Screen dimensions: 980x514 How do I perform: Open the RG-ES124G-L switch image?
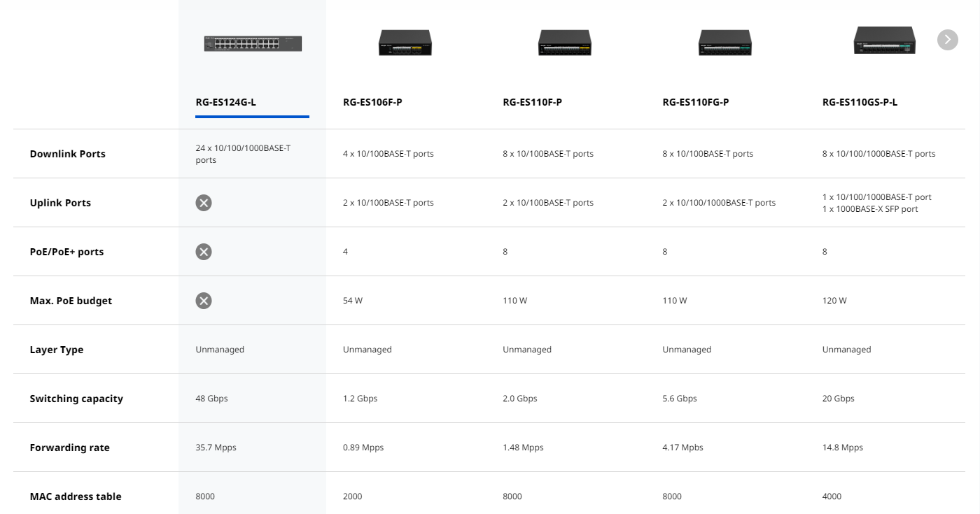(x=253, y=43)
